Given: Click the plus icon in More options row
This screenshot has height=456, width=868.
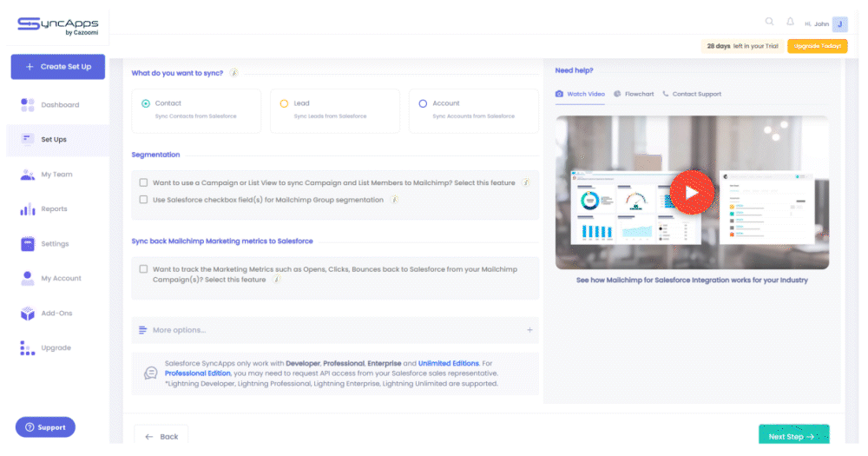Looking at the screenshot, I should click(x=529, y=330).
